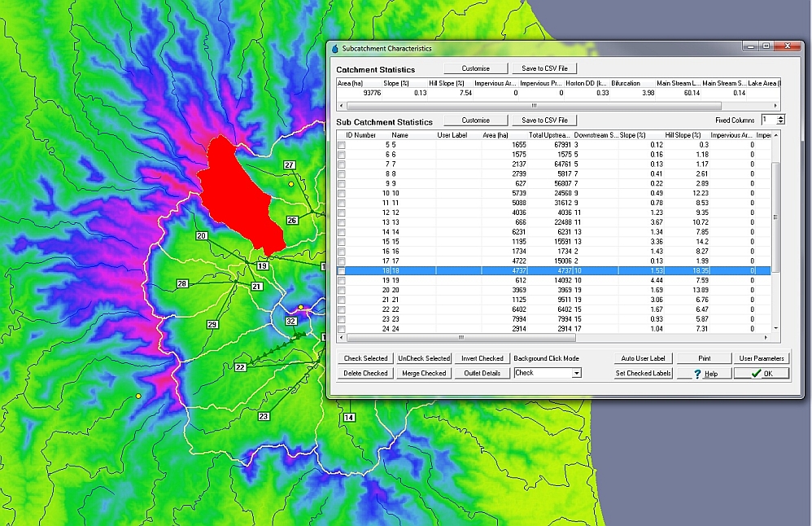
Task: Click Save to CSV File for Catchment Statistics
Action: point(544,68)
